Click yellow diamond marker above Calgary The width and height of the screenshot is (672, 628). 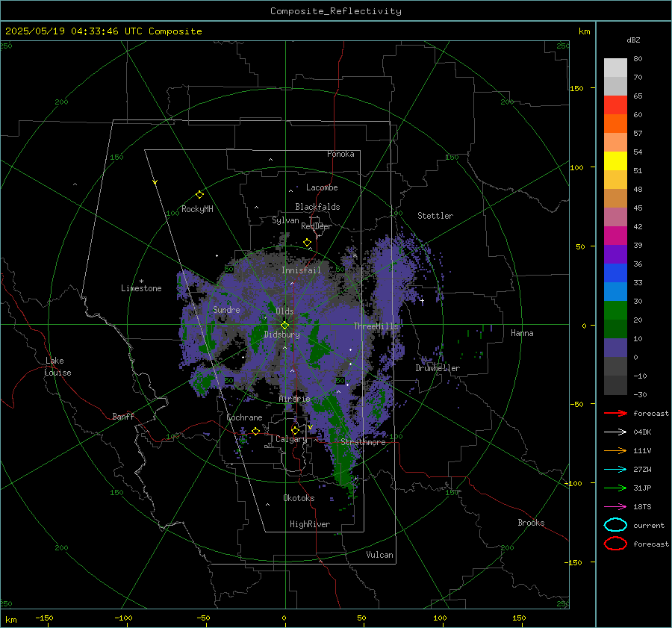[x=295, y=430]
